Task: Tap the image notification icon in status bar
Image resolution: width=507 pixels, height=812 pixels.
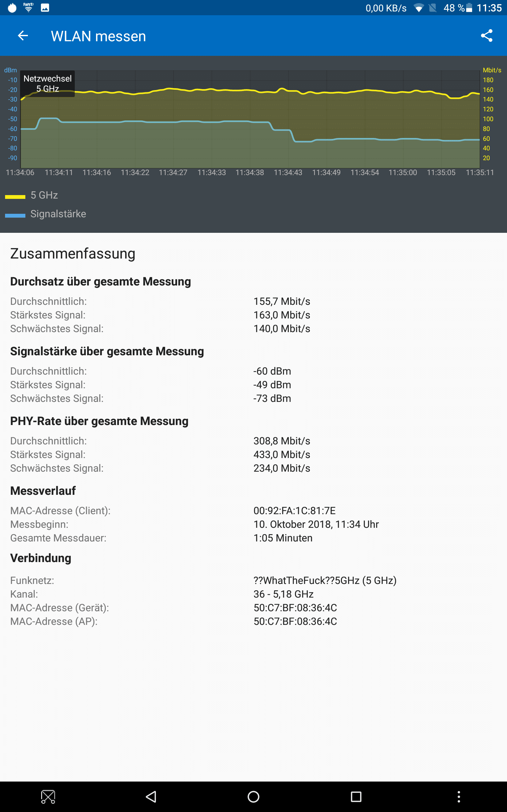Action: pyautogui.click(x=45, y=8)
